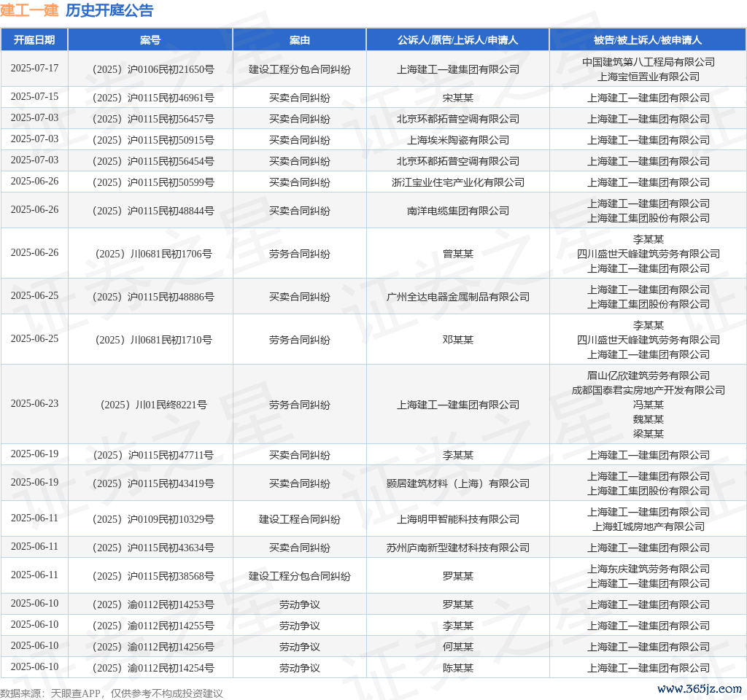
Task: Click the 建工一建 title text
Action: coord(29,10)
